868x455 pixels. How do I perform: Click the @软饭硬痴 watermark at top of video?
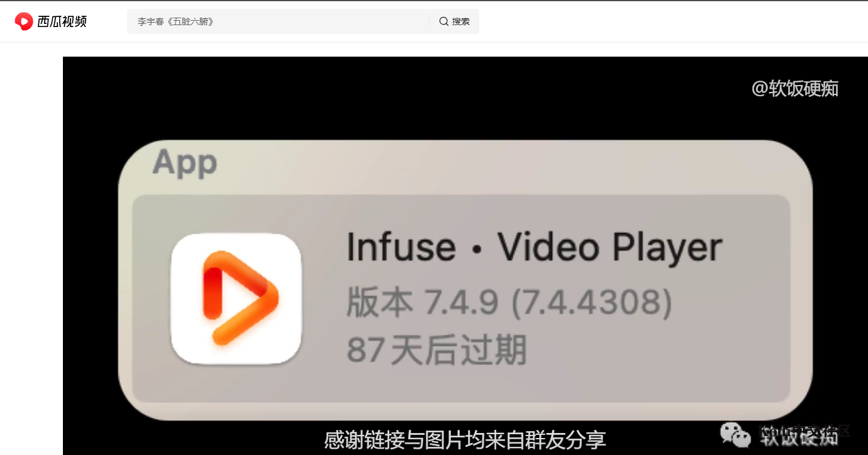795,89
